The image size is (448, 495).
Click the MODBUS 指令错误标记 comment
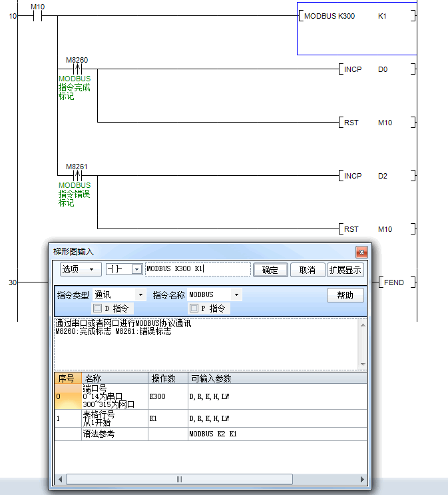click(x=75, y=194)
